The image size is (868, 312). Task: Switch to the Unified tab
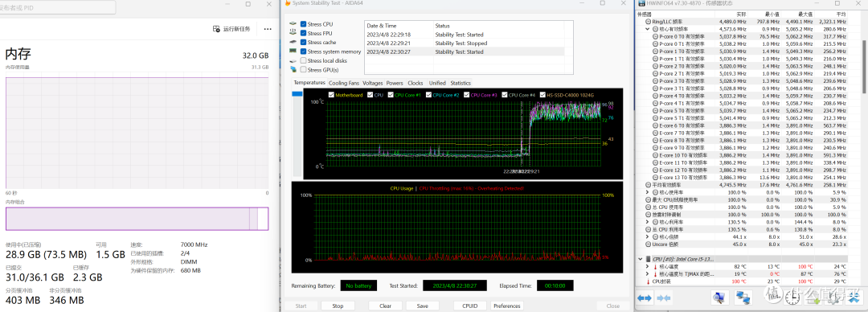point(437,83)
